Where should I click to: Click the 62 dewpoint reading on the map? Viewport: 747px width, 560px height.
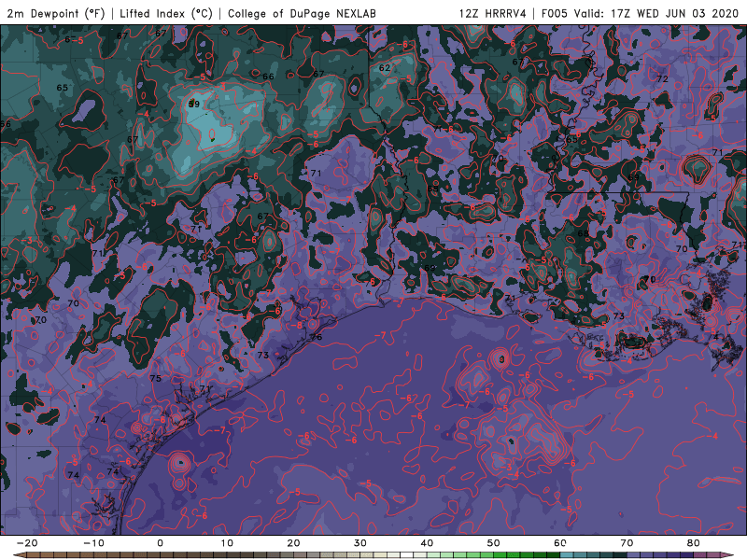click(x=385, y=68)
